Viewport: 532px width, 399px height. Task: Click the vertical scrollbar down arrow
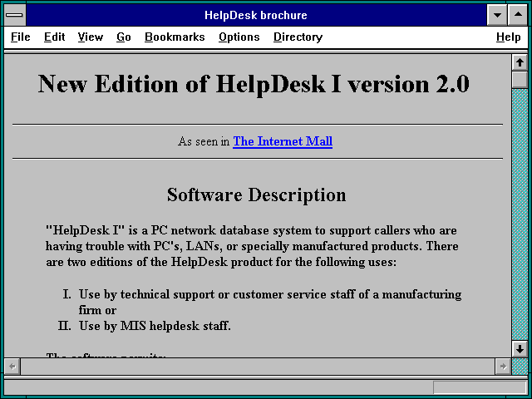pyautogui.click(x=520, y=349)
